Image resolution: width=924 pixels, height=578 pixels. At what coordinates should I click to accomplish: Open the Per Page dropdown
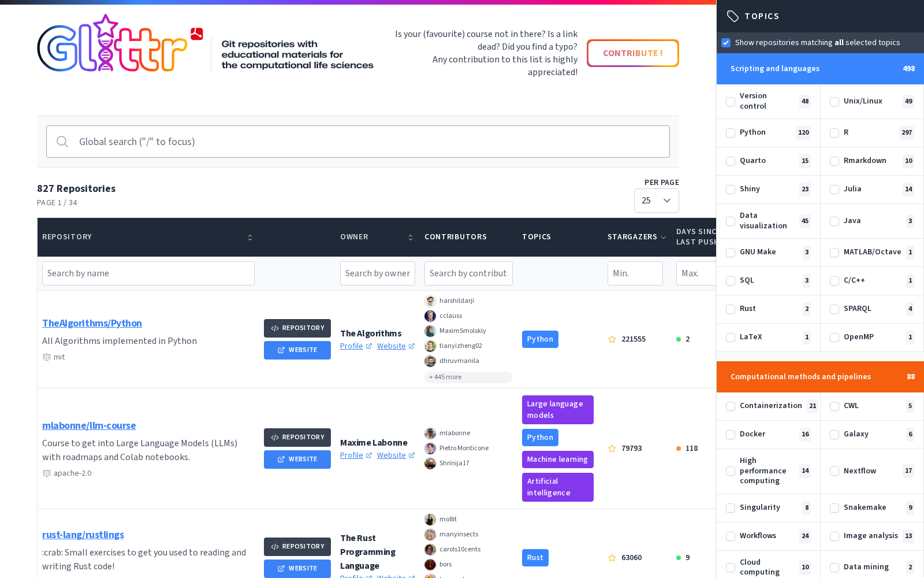tap(657, 201)
